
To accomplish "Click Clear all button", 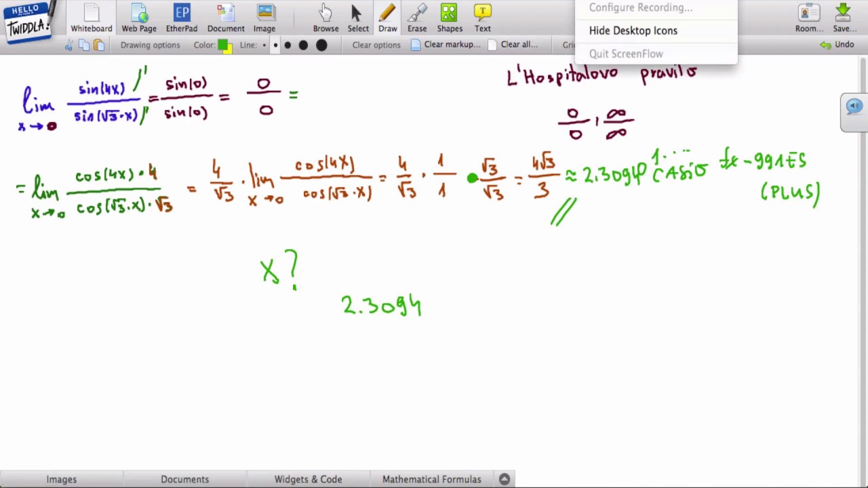I will click(x=513, y=45).
